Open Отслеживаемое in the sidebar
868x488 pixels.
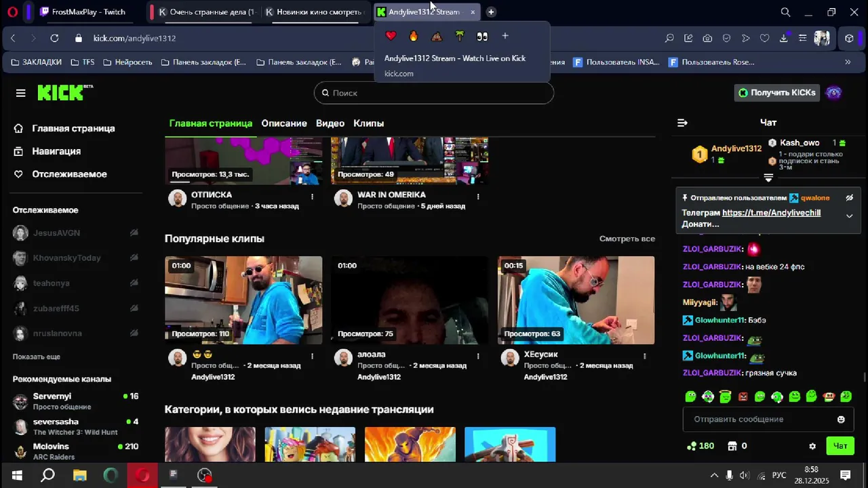[x=69, y=174]
